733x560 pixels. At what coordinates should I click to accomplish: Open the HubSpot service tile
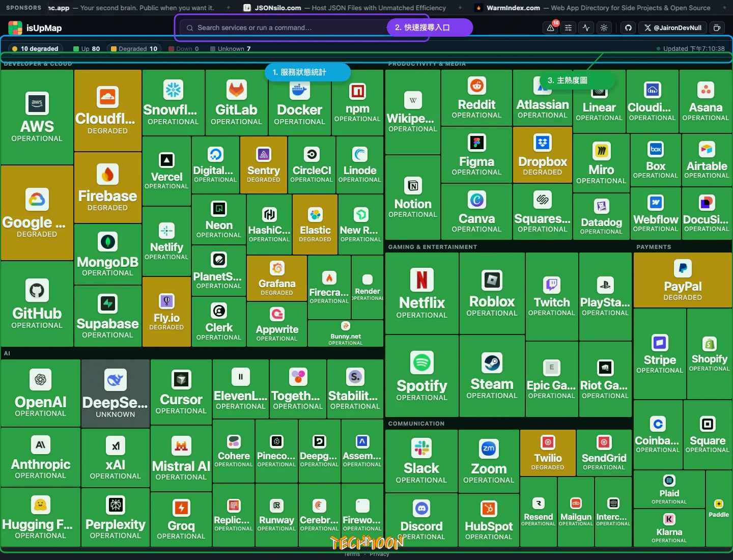(489, 520)
